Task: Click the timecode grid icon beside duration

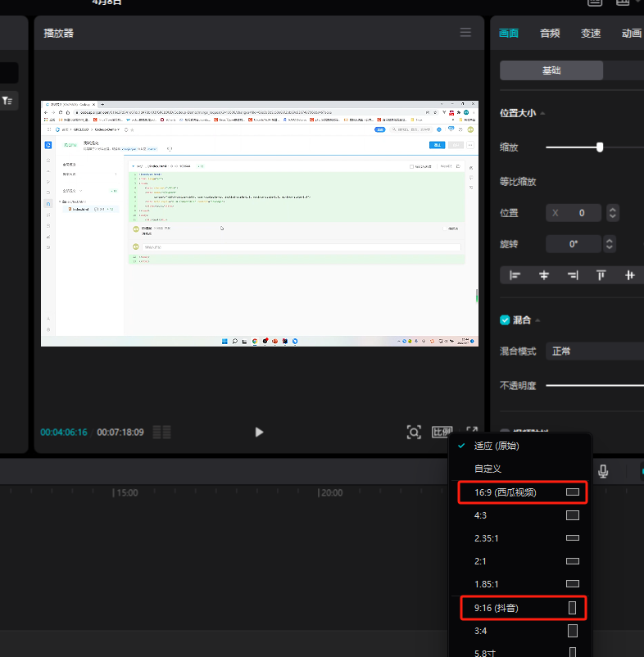Action: tap(161, 432)
